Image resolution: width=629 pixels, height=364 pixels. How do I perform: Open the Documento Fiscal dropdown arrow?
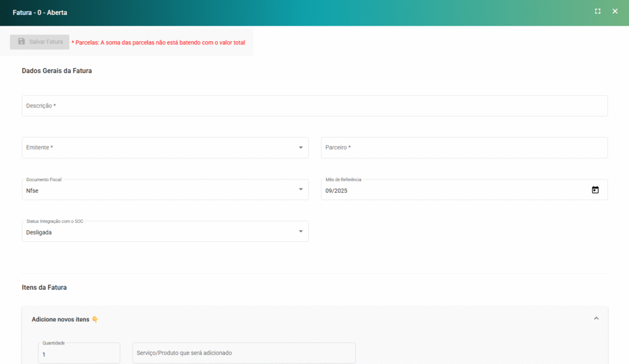click(300, 190)
